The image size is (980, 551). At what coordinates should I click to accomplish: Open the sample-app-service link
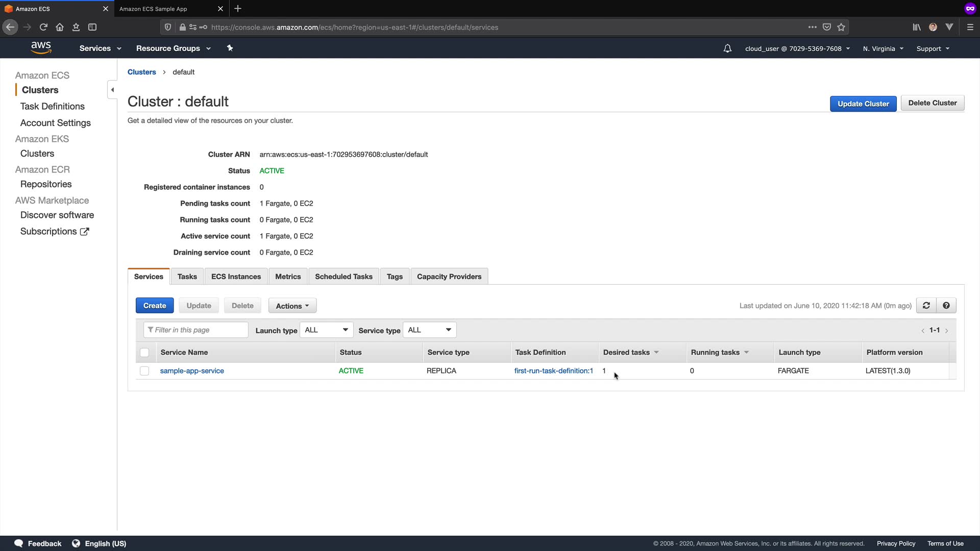coord(192,371)
